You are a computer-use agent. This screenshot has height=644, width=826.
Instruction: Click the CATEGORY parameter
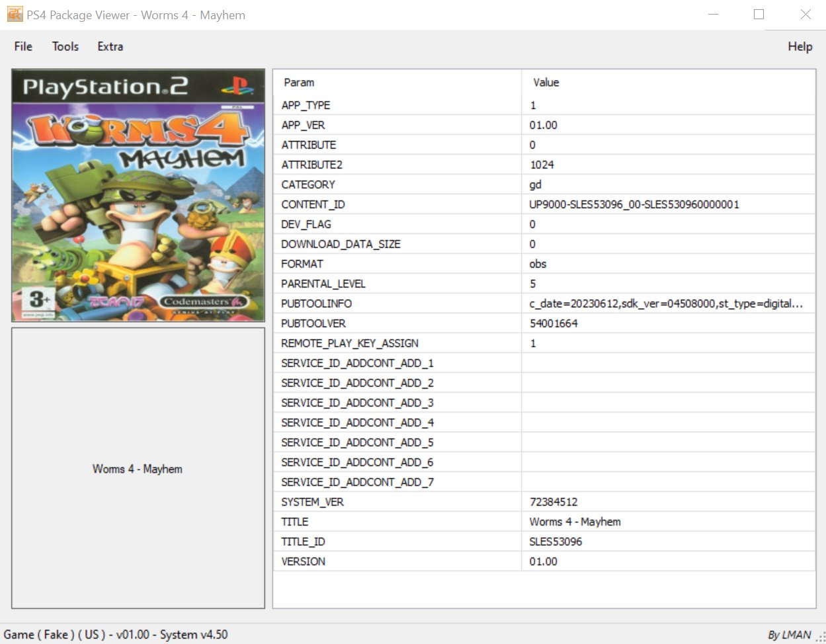(308, 184)
